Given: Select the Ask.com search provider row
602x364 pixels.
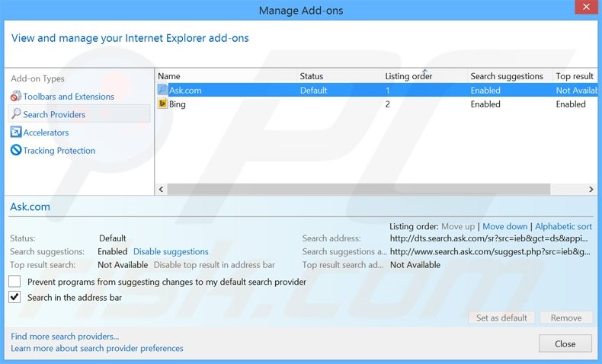Looking at the screenshot, I should pyautogui.click(x=376, y=90).
